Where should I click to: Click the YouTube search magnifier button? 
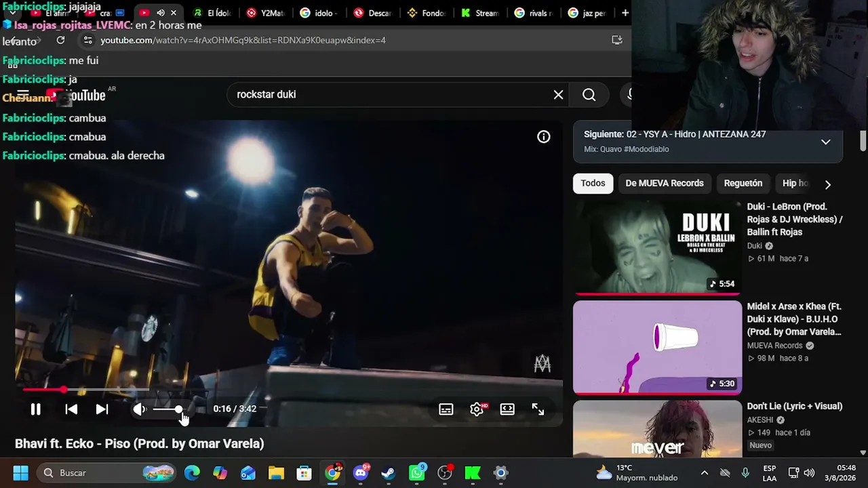pyautogui.click(x=589, y=95)
